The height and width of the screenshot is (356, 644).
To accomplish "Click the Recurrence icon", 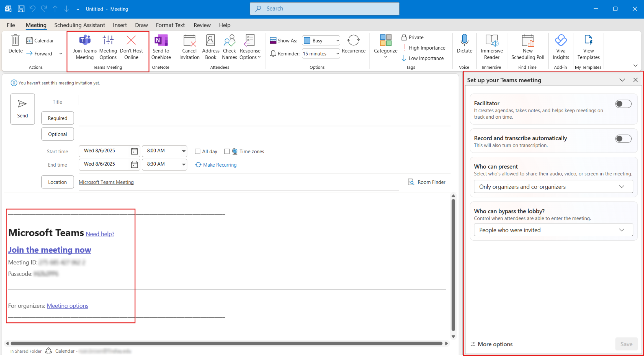I will point(354,41).
